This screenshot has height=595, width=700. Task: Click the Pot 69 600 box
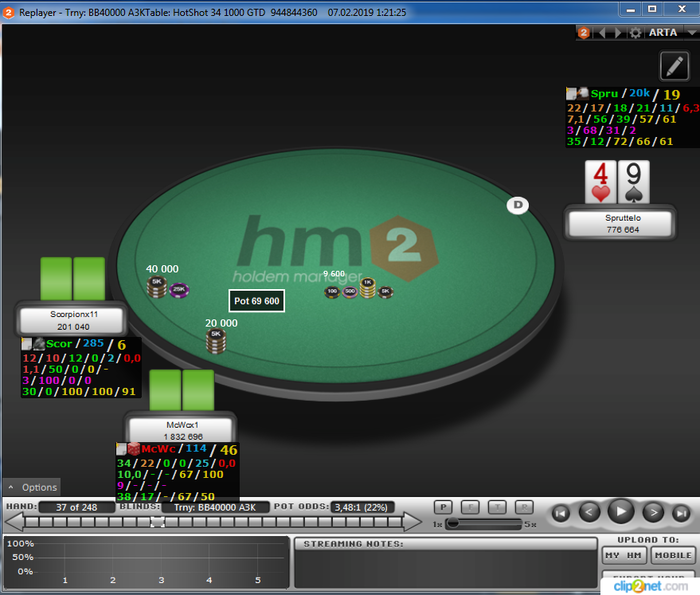(257, 301)
